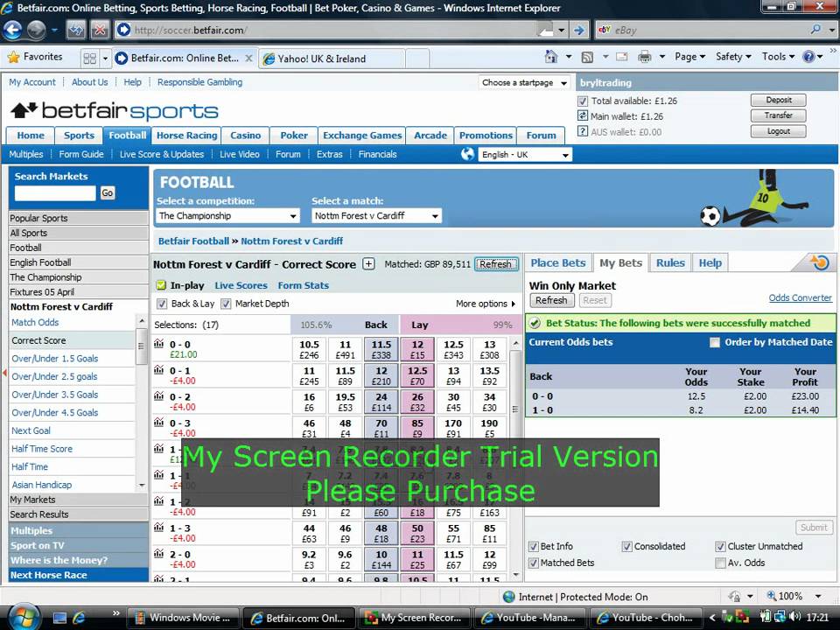Open the Live Scores link

[x=241, y=285]
